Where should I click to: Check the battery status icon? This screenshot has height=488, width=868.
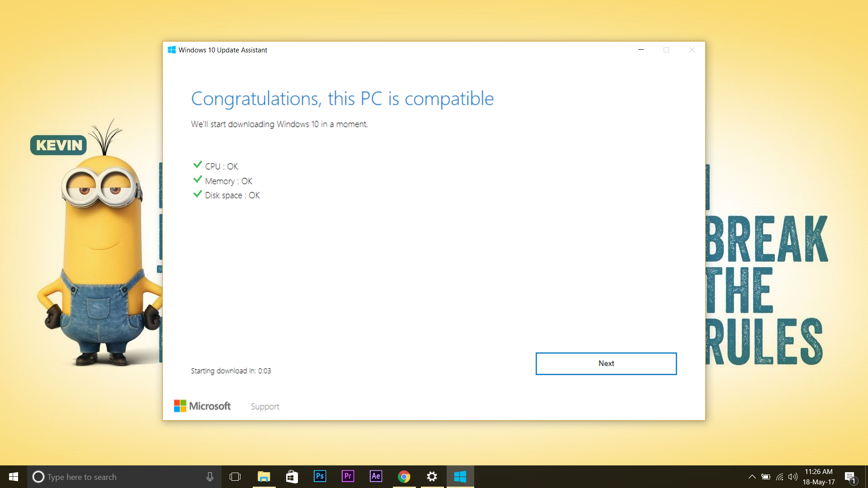point(765,477)
